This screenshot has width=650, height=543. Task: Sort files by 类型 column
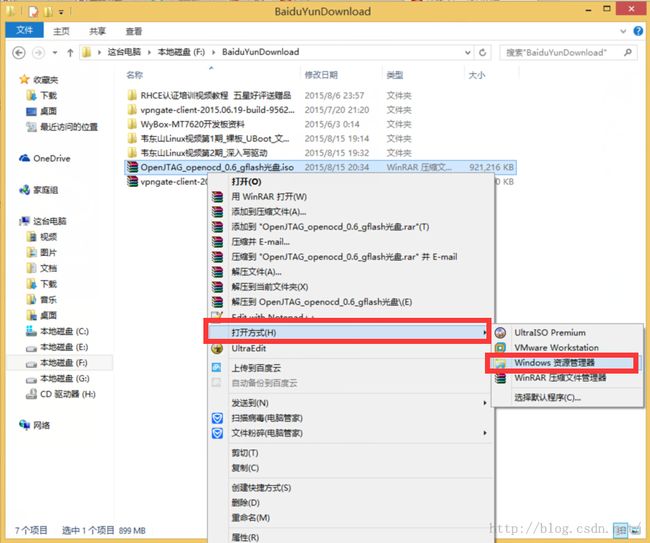click(x=394, y=75)
